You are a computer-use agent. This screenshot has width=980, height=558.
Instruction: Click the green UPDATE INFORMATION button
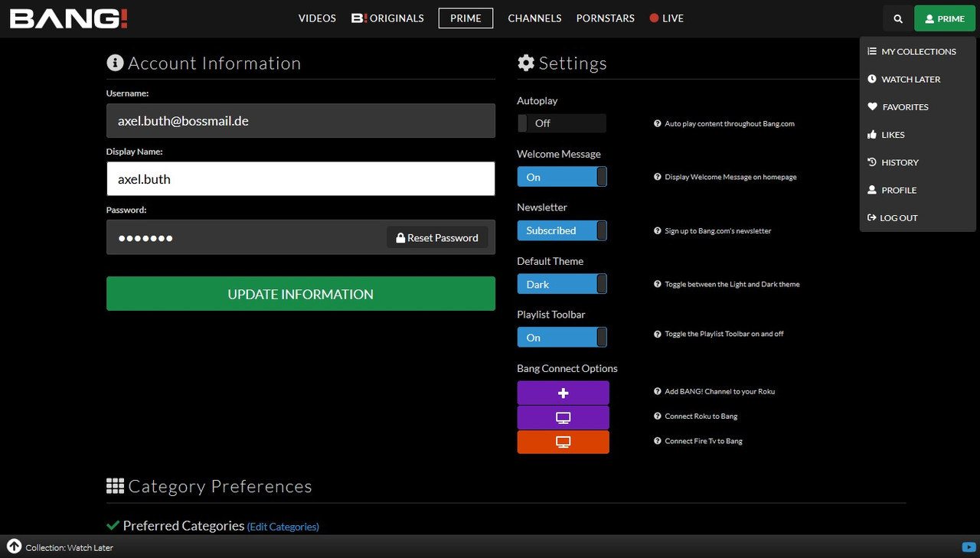[301, 294]
